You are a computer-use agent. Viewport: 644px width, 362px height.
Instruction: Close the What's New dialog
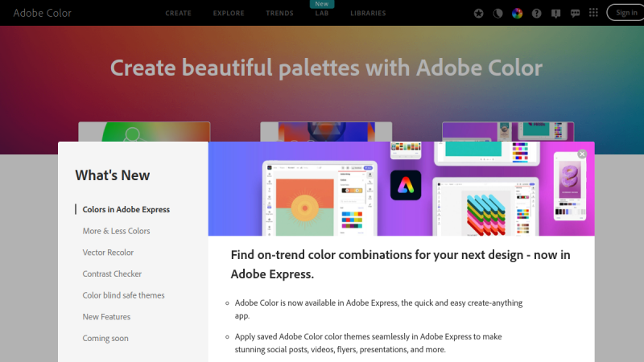[x=582, y=154]
